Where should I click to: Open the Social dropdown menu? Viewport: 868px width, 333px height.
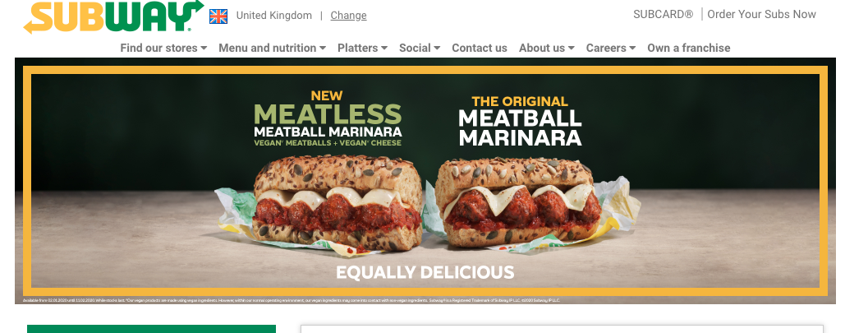coord(419,49)
